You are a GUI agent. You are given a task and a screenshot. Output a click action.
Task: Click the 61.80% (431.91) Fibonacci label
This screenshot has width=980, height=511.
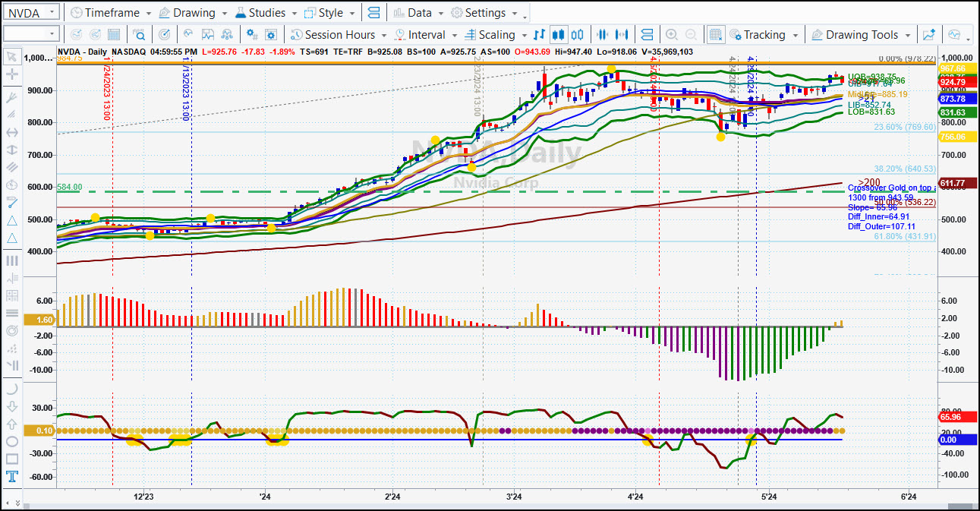905,237
